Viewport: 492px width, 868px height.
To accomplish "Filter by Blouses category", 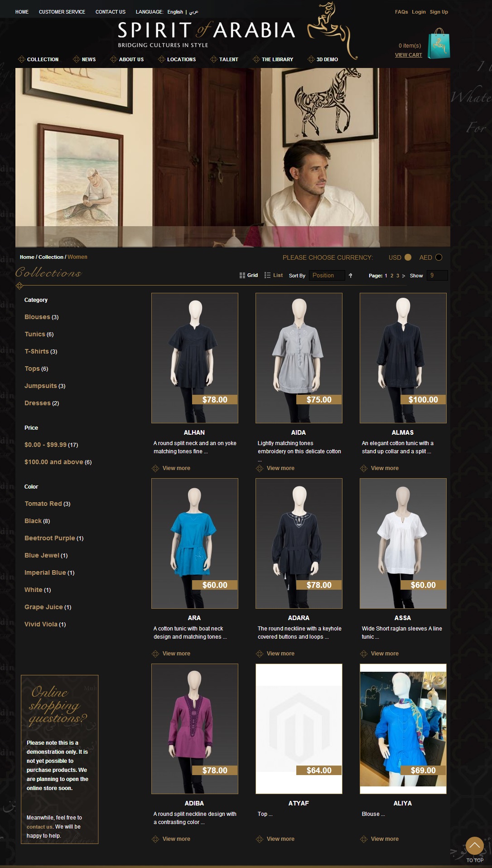I will click(x=37, y=317).
